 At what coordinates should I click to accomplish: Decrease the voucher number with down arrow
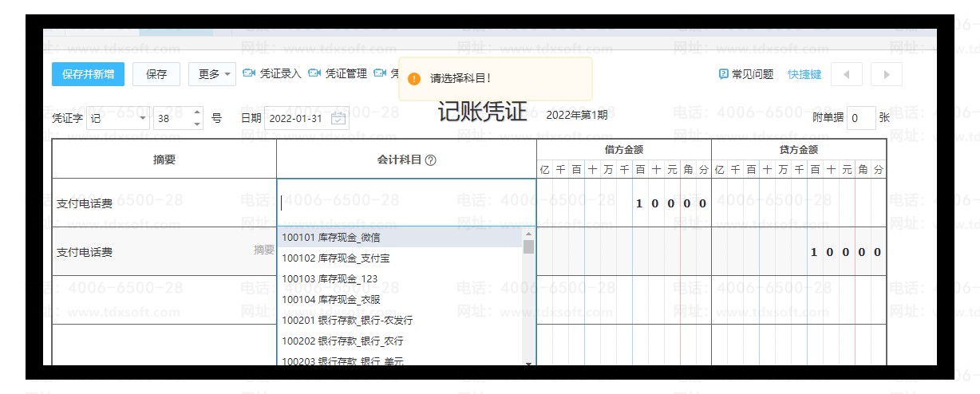click(x=198, y=124)
